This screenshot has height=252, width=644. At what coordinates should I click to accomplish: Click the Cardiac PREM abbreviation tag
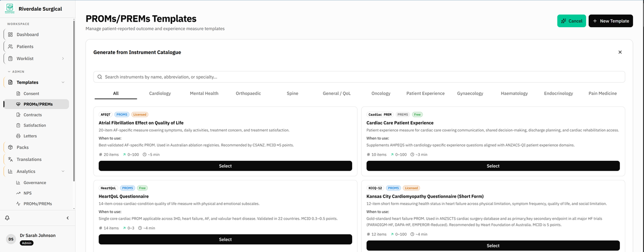(380, 114)
